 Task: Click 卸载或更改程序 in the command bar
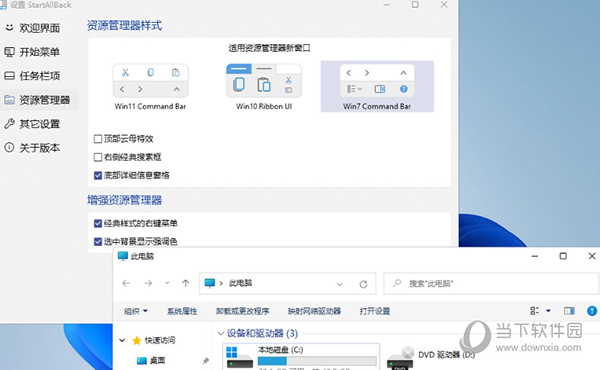point(243,311)
